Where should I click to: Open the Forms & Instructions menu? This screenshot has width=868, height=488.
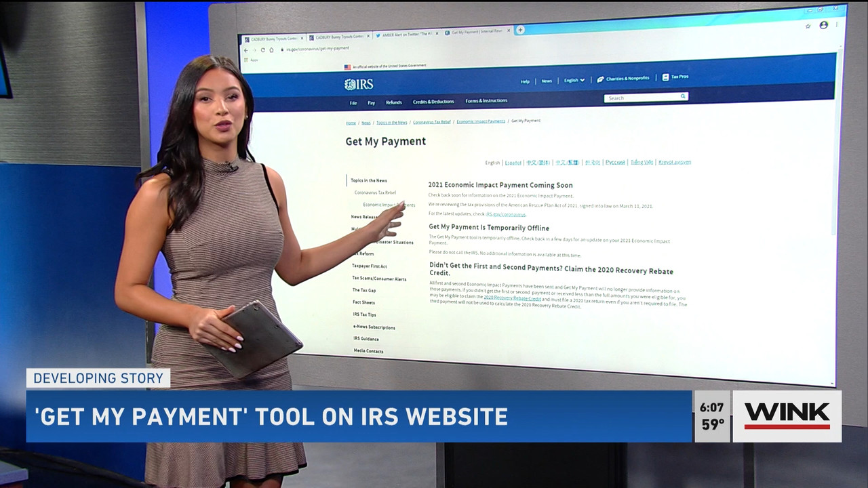click(486, 101)
